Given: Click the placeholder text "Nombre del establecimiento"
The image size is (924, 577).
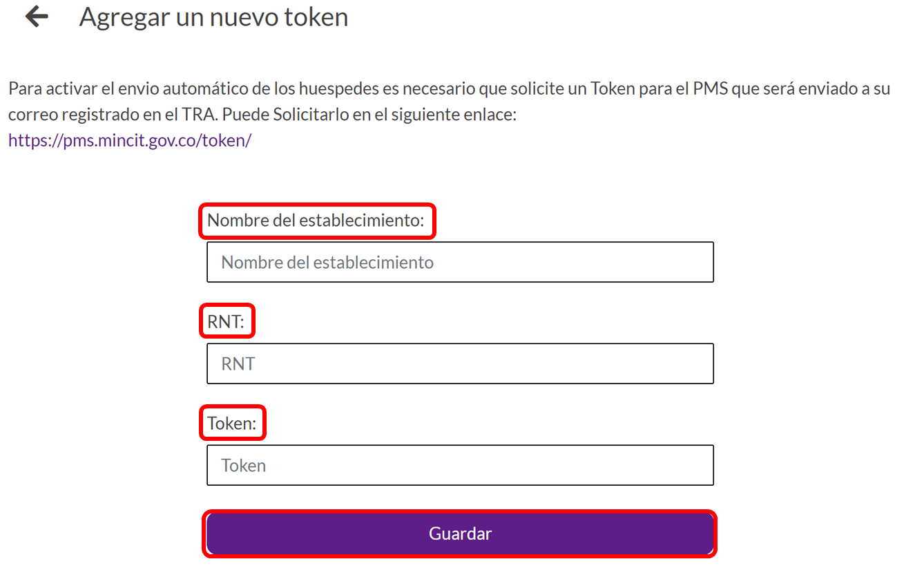Looking at the screenshot, I should click(x=327, y=263).
